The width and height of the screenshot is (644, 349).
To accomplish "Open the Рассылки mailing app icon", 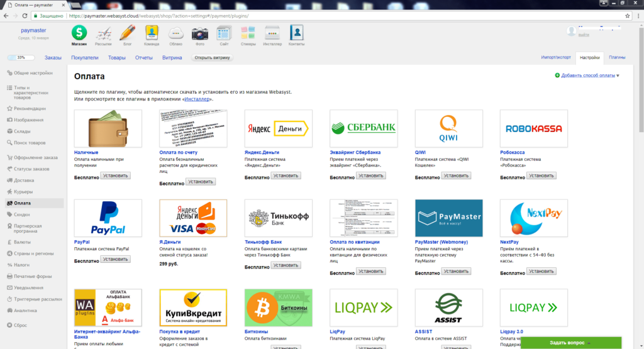I will coord(103,33).
